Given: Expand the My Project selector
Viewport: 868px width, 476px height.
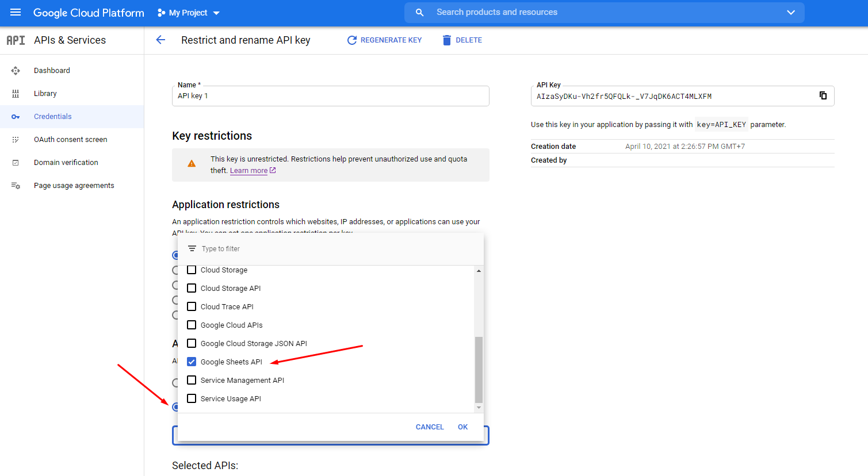Looking at the screenshot, I should 188,12.
